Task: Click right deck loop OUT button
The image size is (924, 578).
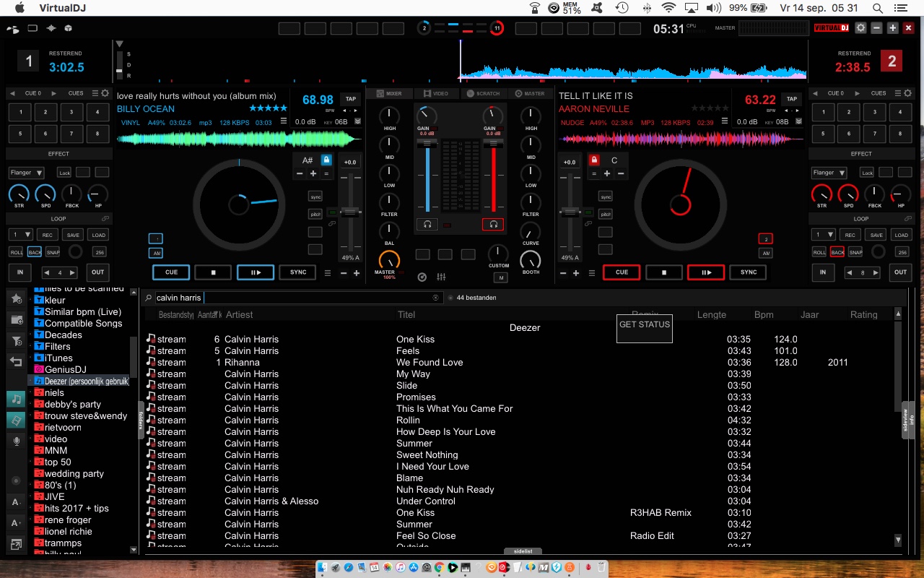Action: [900, 272]
